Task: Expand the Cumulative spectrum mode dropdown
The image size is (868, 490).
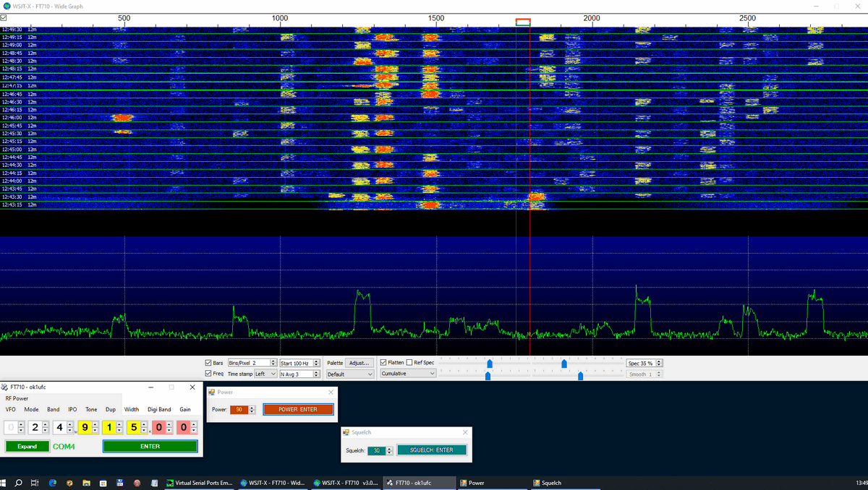Action: pos(408,374)
